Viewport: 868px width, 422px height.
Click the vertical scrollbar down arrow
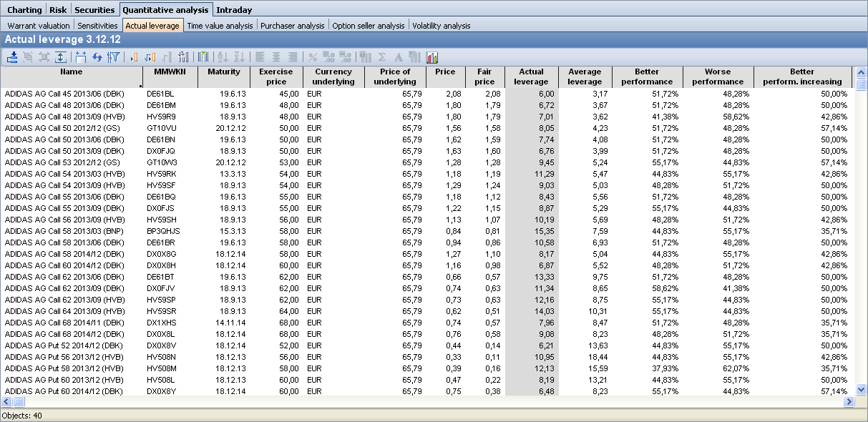coord(861,390)
